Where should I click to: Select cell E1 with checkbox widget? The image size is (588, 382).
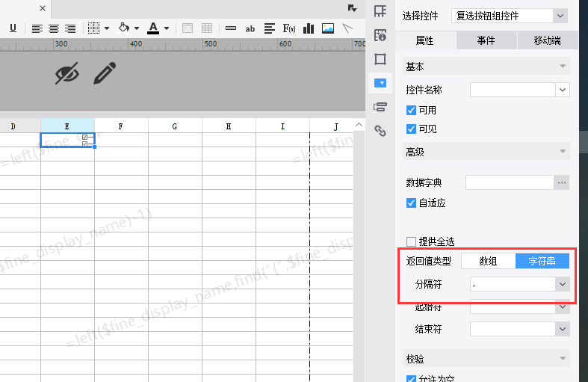[67, 140]
